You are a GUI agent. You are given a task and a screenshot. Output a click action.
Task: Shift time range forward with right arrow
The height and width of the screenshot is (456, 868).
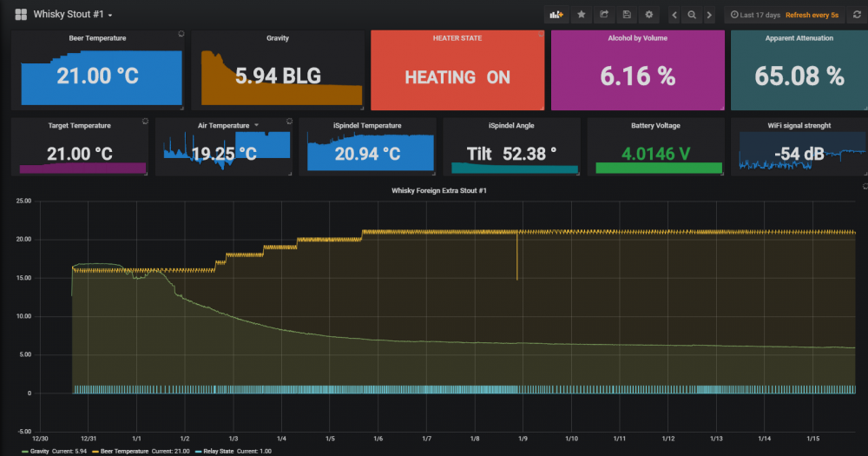pos(709,15)
